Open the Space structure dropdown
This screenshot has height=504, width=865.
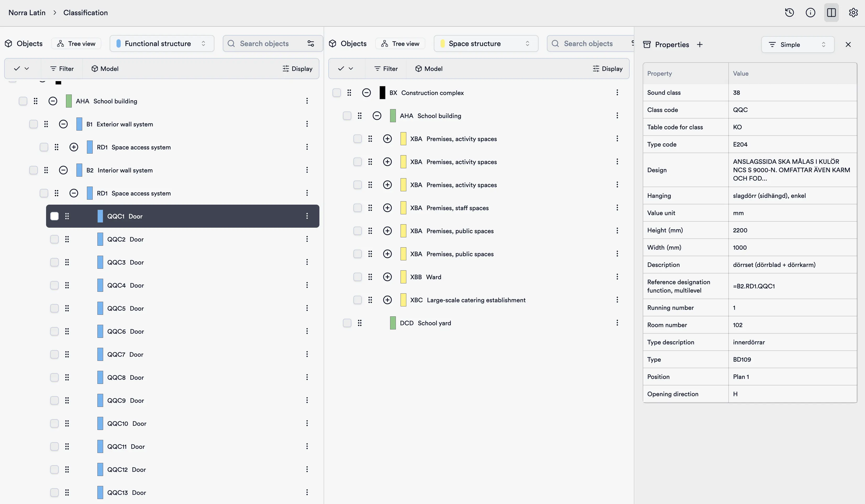[x=486, y=44]
